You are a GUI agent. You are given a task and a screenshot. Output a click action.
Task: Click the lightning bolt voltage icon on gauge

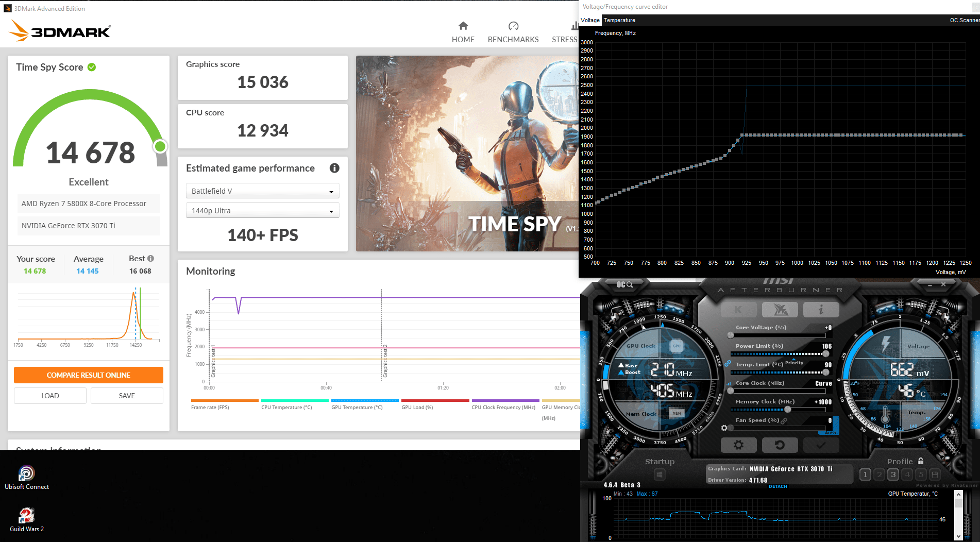coord(886,343)
